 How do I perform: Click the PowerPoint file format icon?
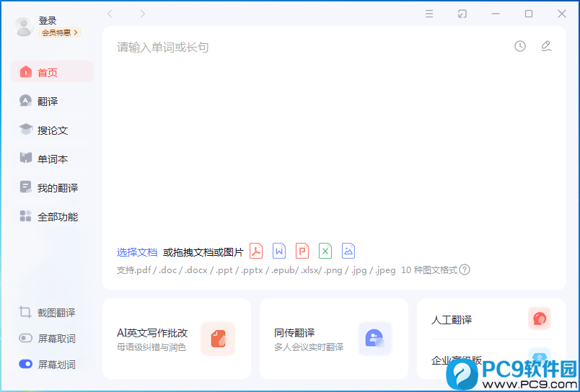coord(302,251)
